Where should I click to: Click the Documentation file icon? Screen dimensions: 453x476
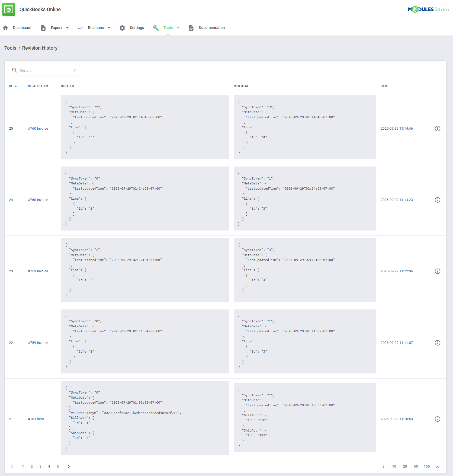click(191, 28)
